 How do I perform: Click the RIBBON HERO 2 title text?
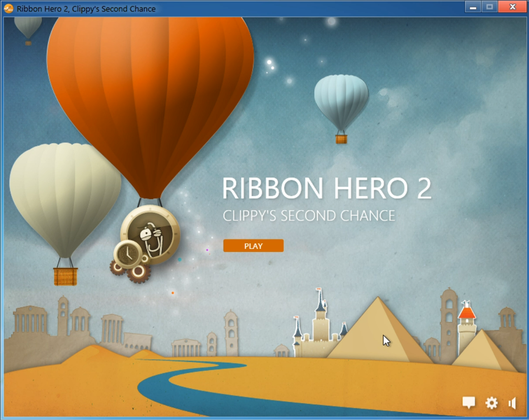point(327,188)
